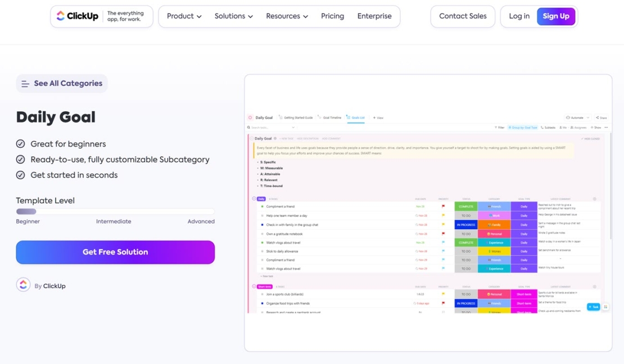Click the Get Free Solution button

point(115,252)
